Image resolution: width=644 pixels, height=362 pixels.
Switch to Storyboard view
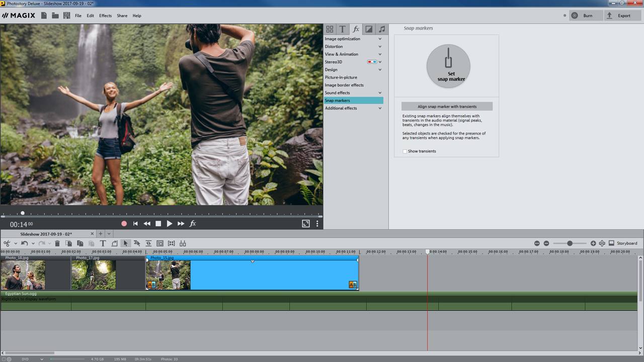click(x=623, y=243)
